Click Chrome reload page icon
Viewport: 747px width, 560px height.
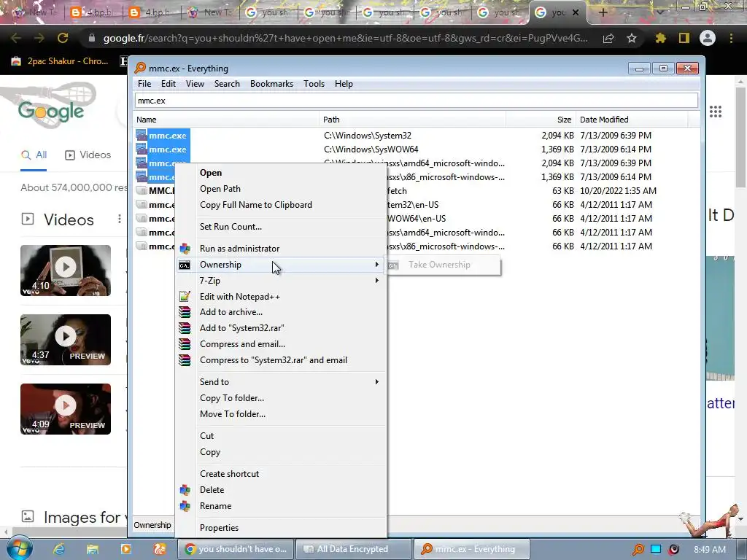click(63, 38)
